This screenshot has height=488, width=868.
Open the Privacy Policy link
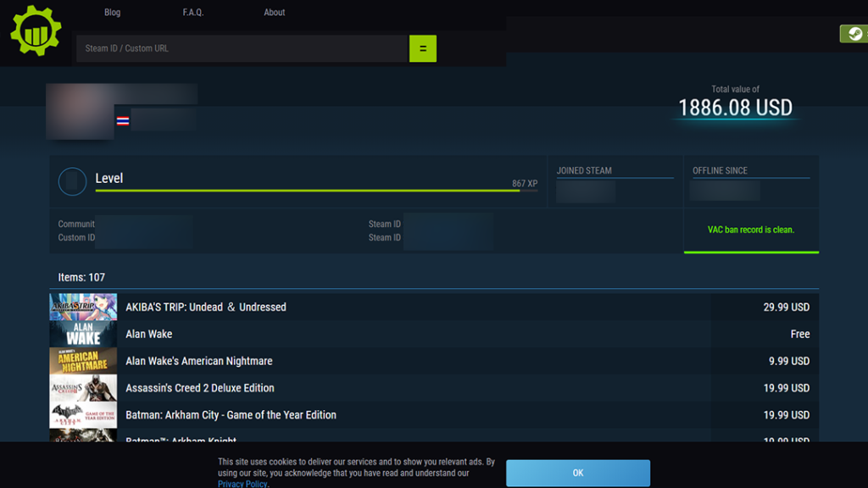(242, 484)
